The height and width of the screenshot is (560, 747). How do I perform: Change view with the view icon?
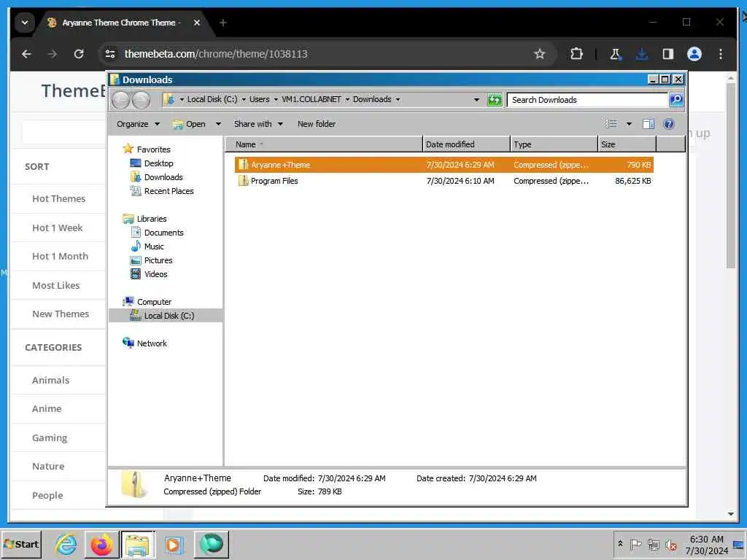[611, 124]
